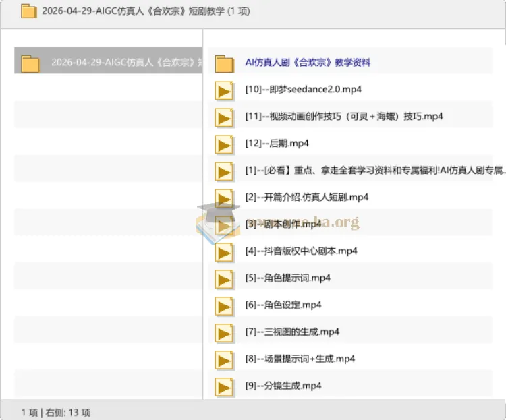The height and width of the screenshot is (420, 506).
Task: Click video icon for [4]--抖音版权中心剧本.mp4
Action: (x=224, y=252)
